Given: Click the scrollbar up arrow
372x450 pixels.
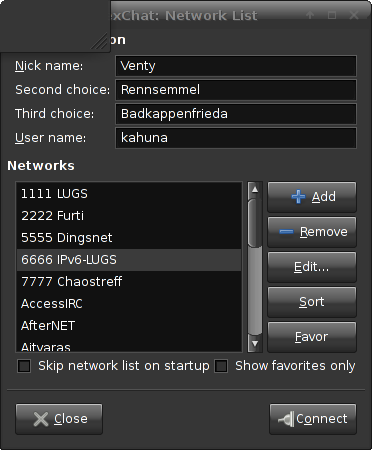Looking at the screenshot, I should pos(255,190).
